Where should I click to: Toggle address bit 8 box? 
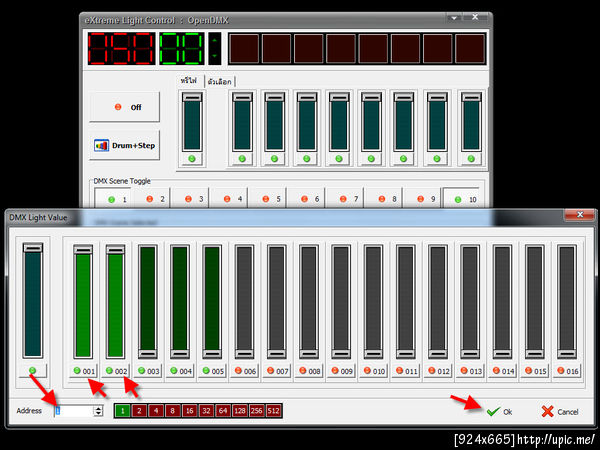[173, 411]
